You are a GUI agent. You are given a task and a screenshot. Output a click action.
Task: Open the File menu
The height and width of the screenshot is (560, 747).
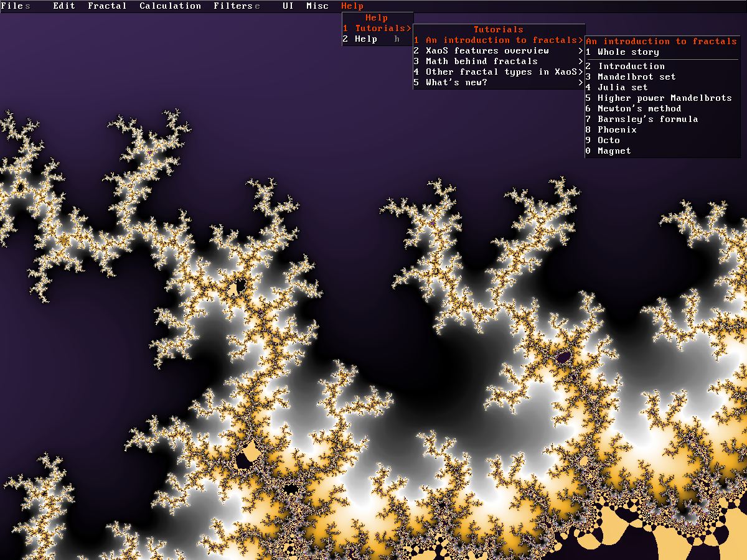(12, 6)
